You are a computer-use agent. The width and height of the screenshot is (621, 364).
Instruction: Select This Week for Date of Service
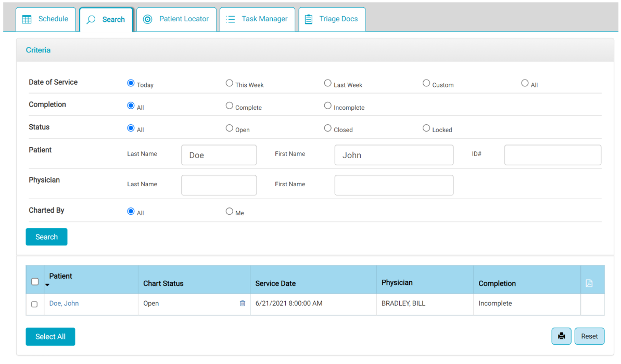pyautogui.click(x=229, y=83)
